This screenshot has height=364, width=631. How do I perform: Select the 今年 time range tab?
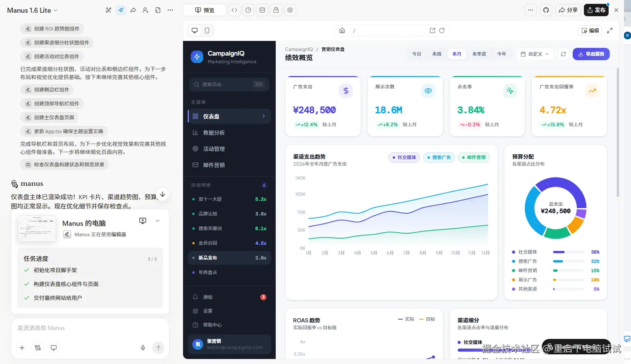pos(502,54)
